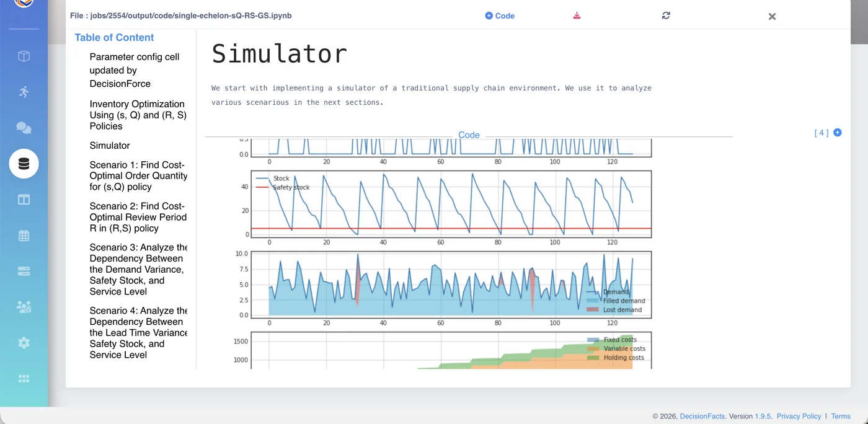Open the DecisionFacts footer link
Image resolution: width=868 pixels, height=424 pixels.
[x=702, y=417]
